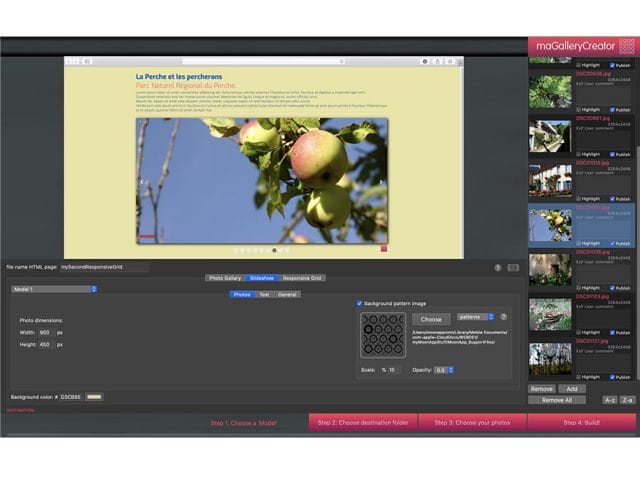Open the background color swatch
This screenshot has height=480, width=640.
(x=95, y=397)
